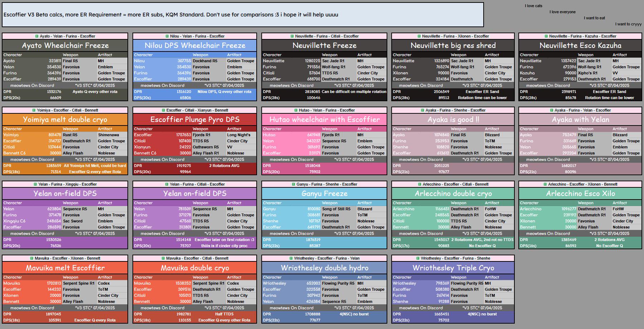The width and height of the screenshot is (644, 329).
Task: Select the 'Yoimiya melt double cryo' title cell
Action: pyautogui.click(x=65, y=119)
